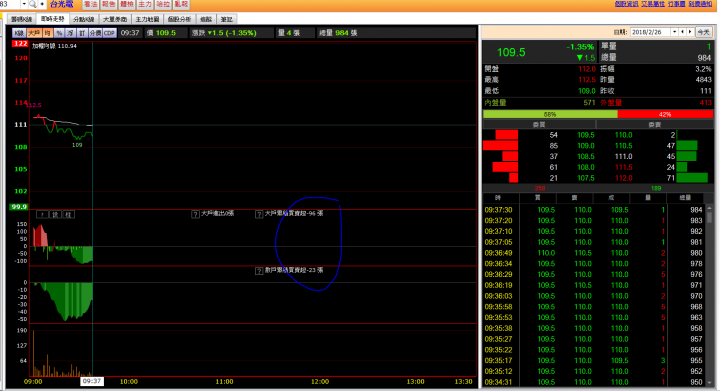Click the second link at top right

pyautogui.click(x=653, y=4)
